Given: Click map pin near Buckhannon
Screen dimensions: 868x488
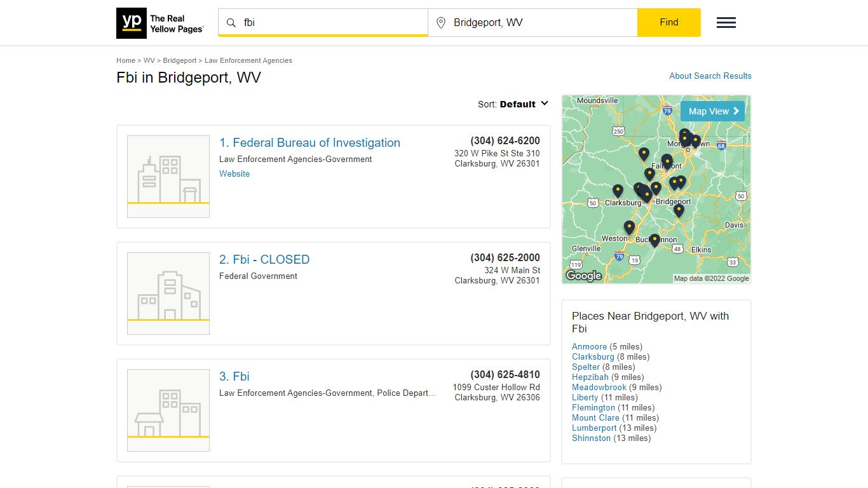Looking at the screenshot, I should pos(654,240).
